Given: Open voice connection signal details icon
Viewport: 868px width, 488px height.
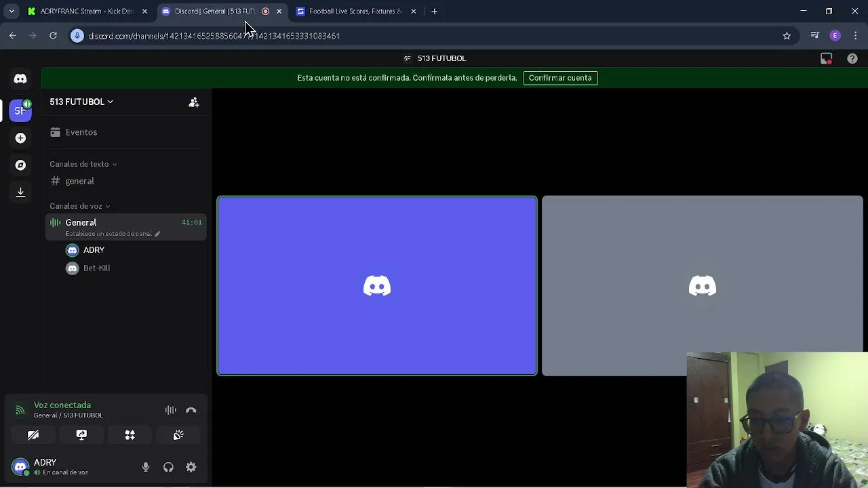Looking at the screenshot, I should pos(20,410).
